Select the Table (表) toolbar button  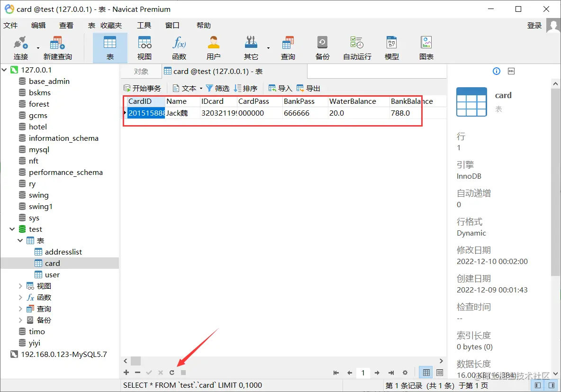[x=110, y=48]
